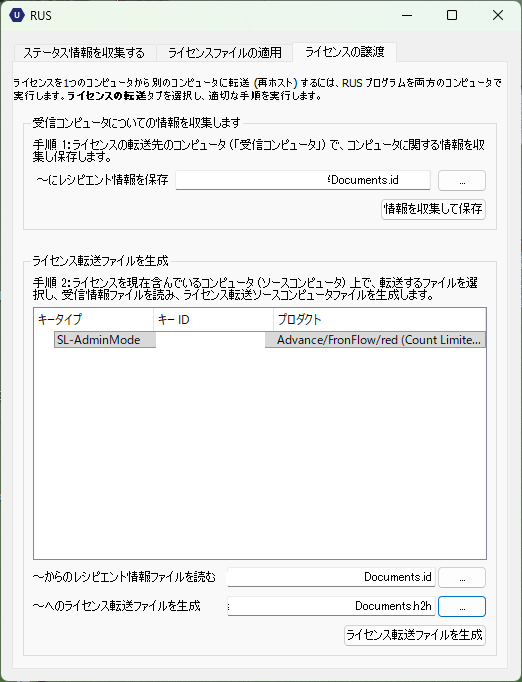Viewport: 522px width, 682px height.
Task: Click the ライセンス転送ファイルを生成 button
Action: (415, 635)
